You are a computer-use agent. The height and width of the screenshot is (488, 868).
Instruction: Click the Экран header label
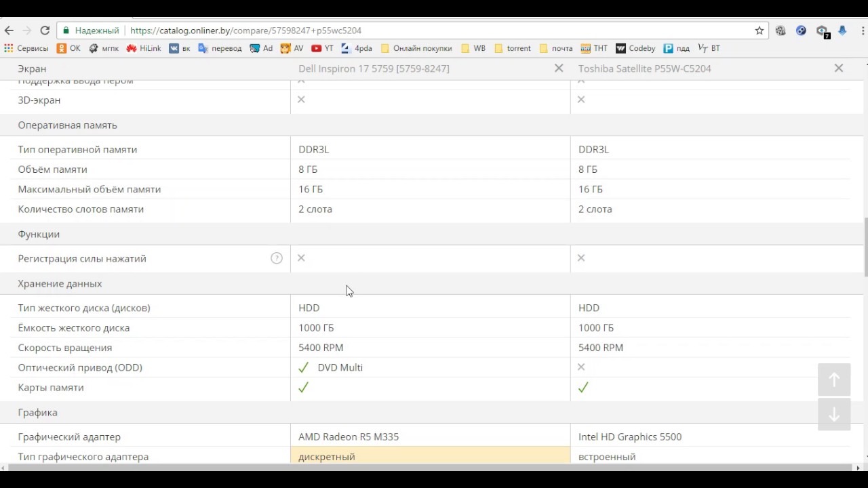32,68
